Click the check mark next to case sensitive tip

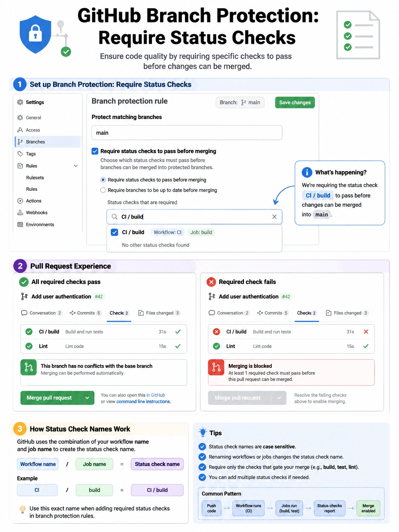pyautogui.click(x=202, y=447)
